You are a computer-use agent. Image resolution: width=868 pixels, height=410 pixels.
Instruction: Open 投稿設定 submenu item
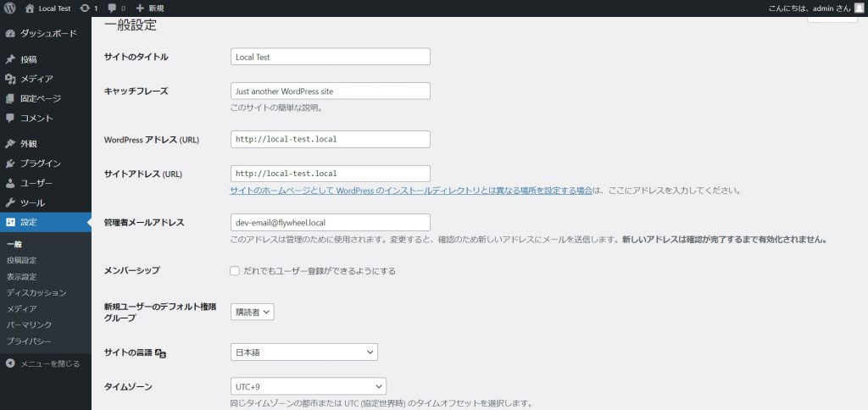pyautogui.click(x=21, y=260)
